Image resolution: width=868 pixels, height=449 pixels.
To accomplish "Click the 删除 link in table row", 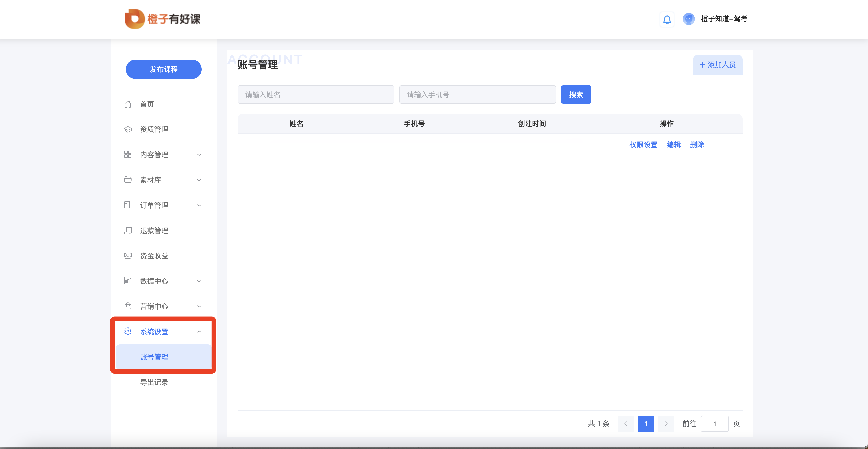I will [x=697, y=145].
